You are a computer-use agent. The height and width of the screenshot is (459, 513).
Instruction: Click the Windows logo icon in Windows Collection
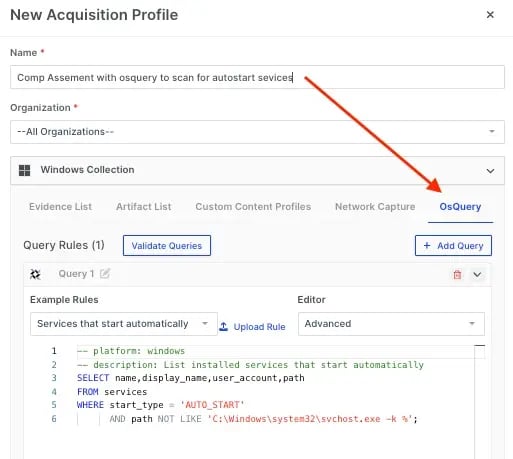pos(24,170)
